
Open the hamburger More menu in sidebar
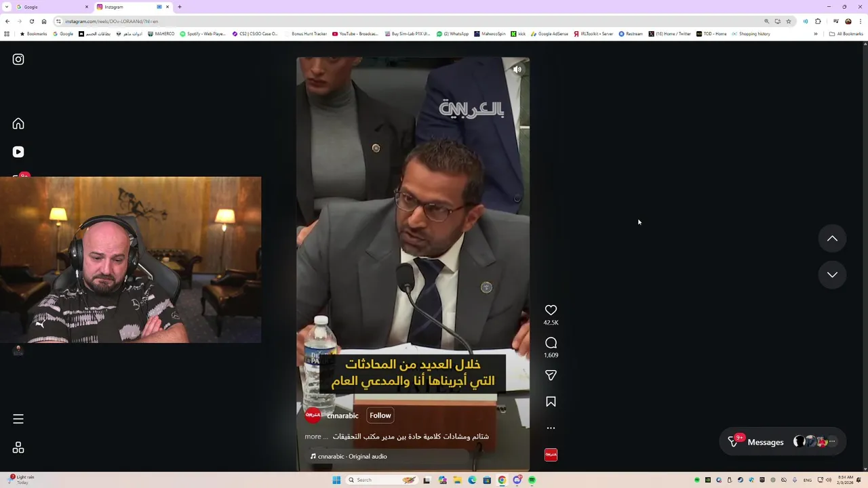pos(18,419)
